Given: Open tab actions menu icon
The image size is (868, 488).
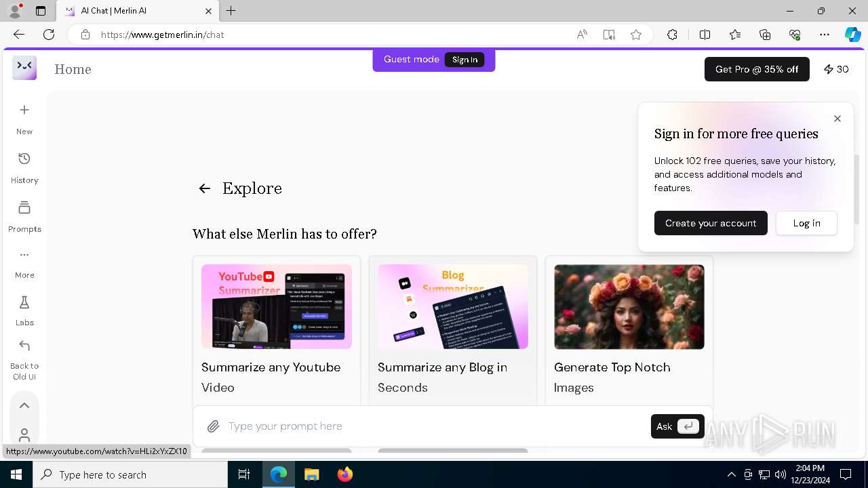Looking at the screenshot, I should pyautogui.click(x=41, y=11).
